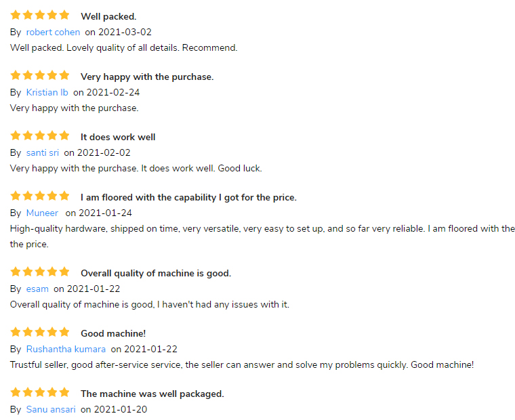The width and height of the screenshot is (515, 420).
Task: Click the stars next to 'Overall quality of machine is good.'
Action: point(40,272)
